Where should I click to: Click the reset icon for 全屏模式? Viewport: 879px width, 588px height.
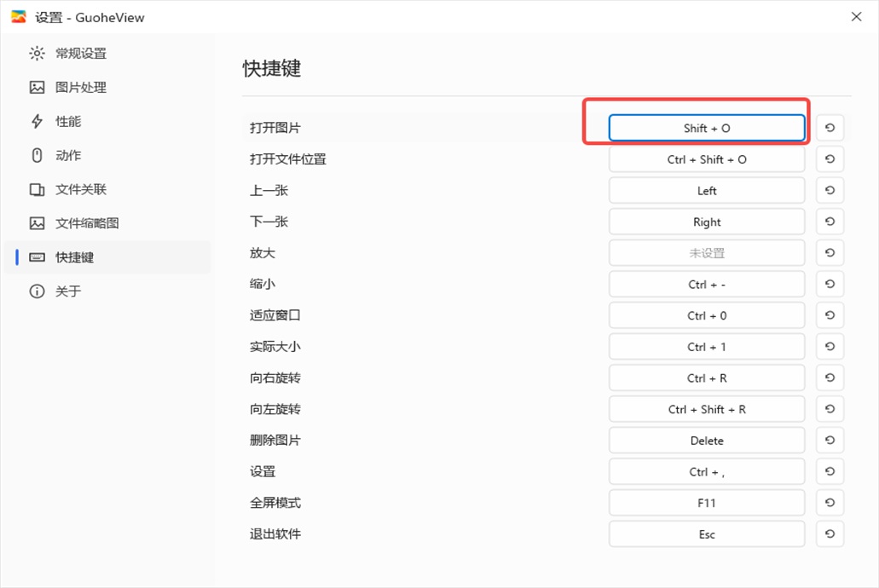(830, 503)
